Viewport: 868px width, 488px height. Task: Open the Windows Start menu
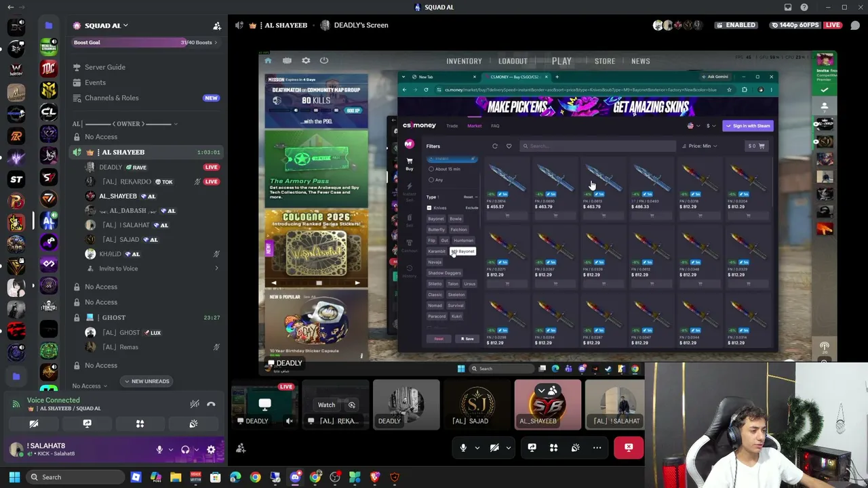point(14,477)
